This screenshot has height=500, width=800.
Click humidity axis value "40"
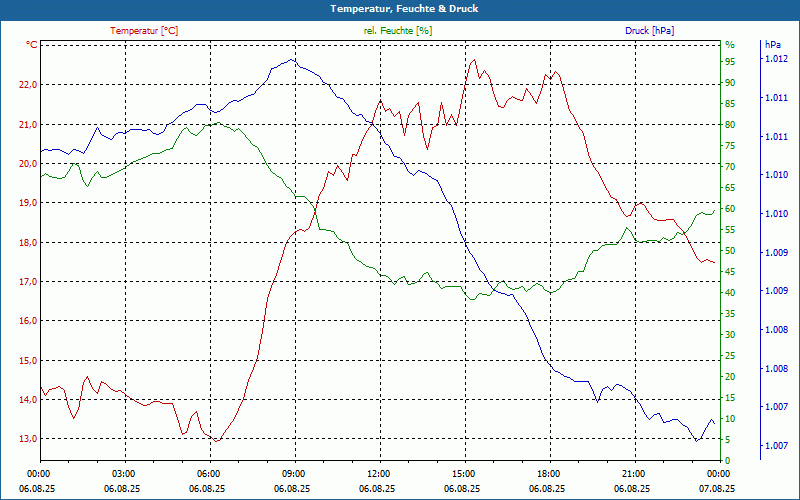[x=730, y=293]
